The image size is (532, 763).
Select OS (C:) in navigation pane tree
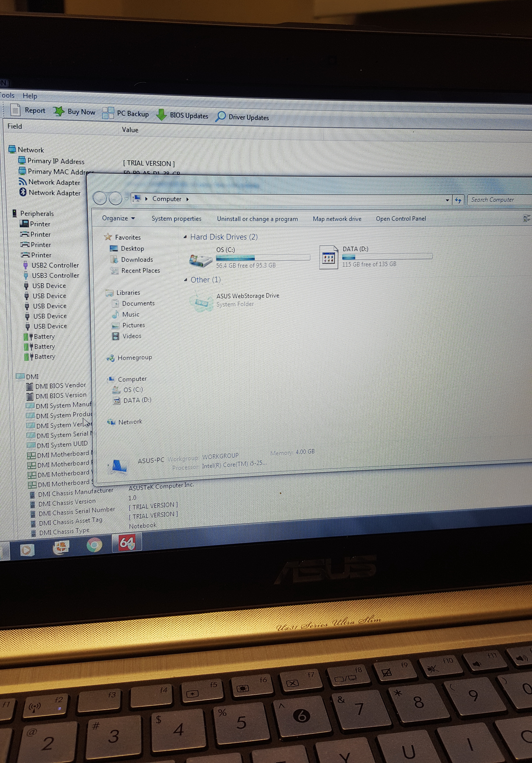[x=133, y=389]
